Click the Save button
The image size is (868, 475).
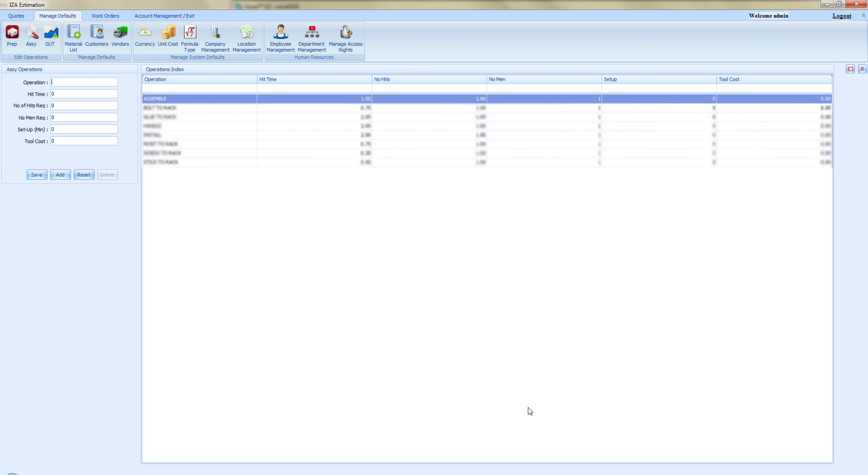point(37,175)
